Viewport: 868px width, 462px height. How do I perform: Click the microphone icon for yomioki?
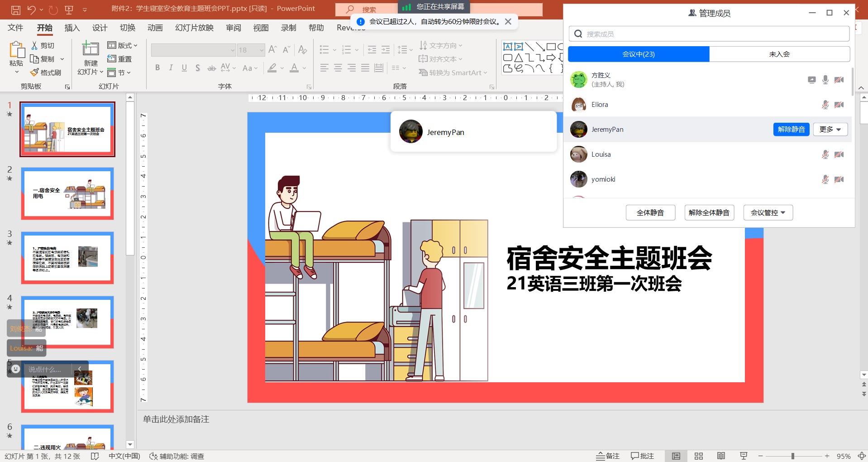(825, 179)
